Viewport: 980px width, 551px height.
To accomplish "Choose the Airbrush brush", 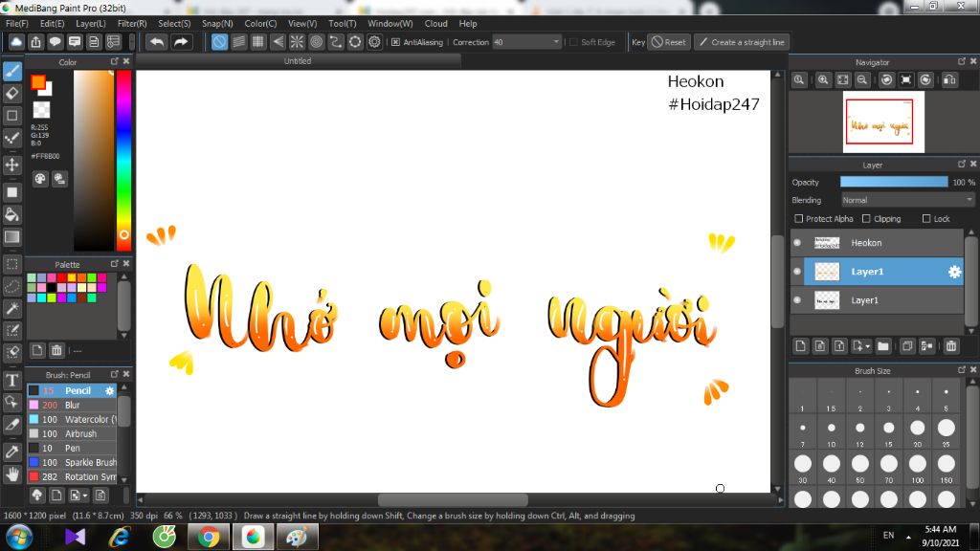I will (72, 433).
